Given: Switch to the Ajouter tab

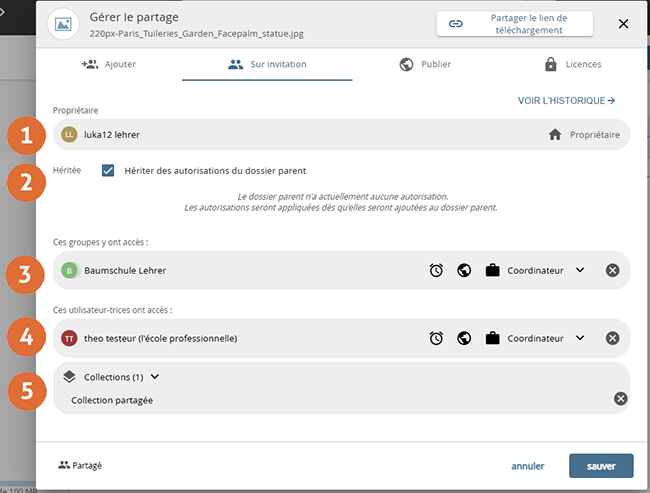Looking at the screenshot, I should 108,64.
